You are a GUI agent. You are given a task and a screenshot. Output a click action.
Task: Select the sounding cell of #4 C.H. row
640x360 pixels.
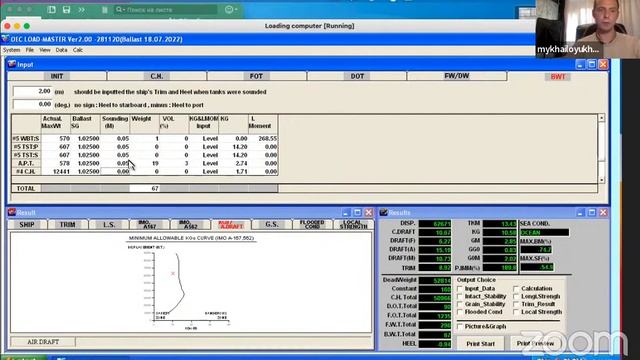(115, 171)
